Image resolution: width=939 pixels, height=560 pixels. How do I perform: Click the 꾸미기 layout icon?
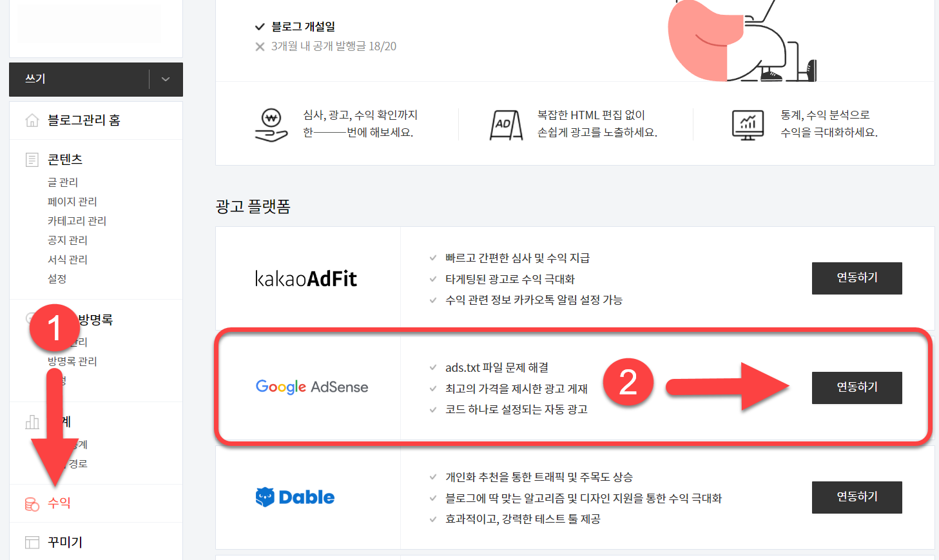point(32,542)
